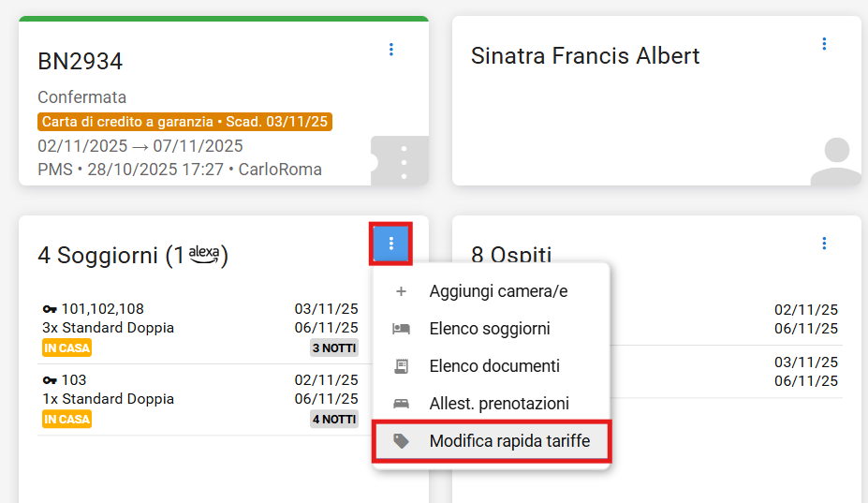Open Elenco documenti menu item
868x503 pixels.
tap(494, 366)
